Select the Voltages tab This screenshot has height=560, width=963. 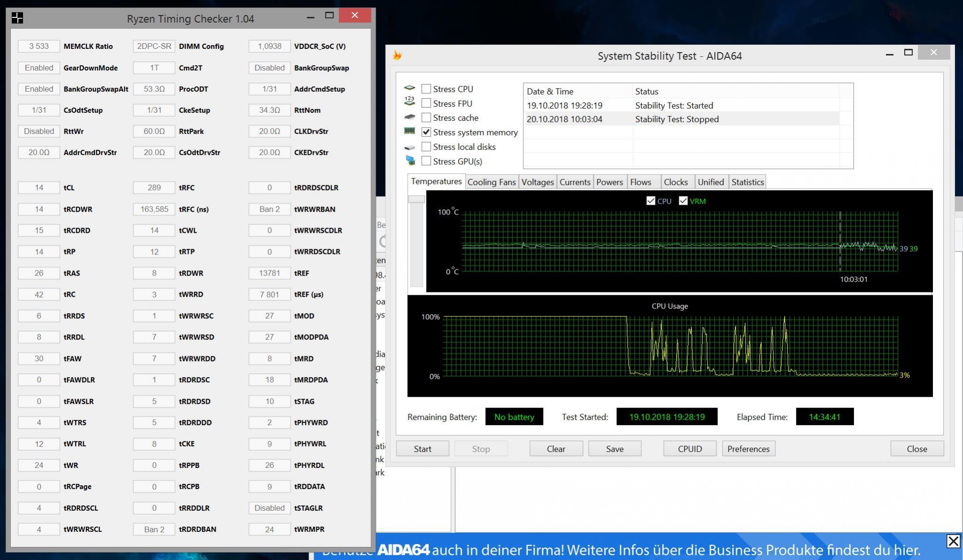tap(537, 182)
